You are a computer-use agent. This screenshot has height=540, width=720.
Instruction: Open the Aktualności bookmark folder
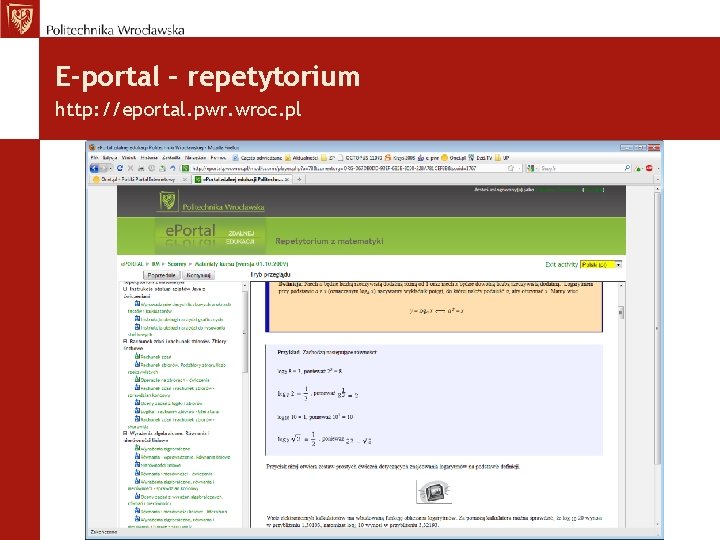301,158
